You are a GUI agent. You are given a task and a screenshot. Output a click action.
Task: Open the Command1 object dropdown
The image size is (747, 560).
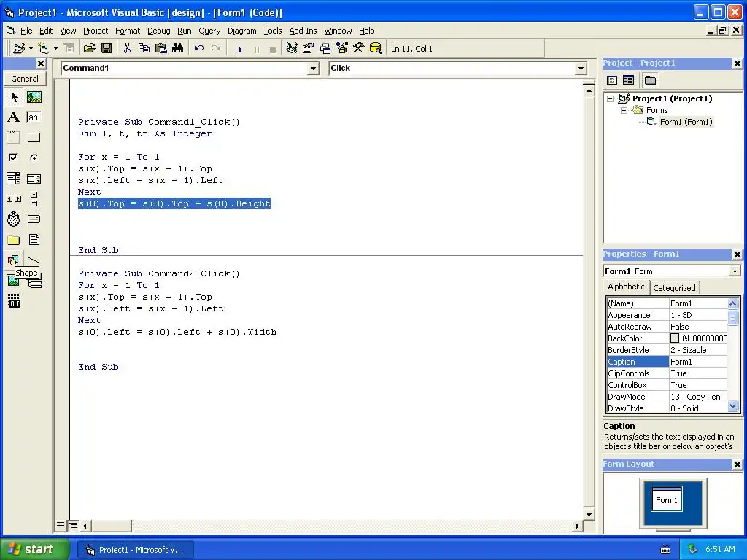tap(313, 69)
